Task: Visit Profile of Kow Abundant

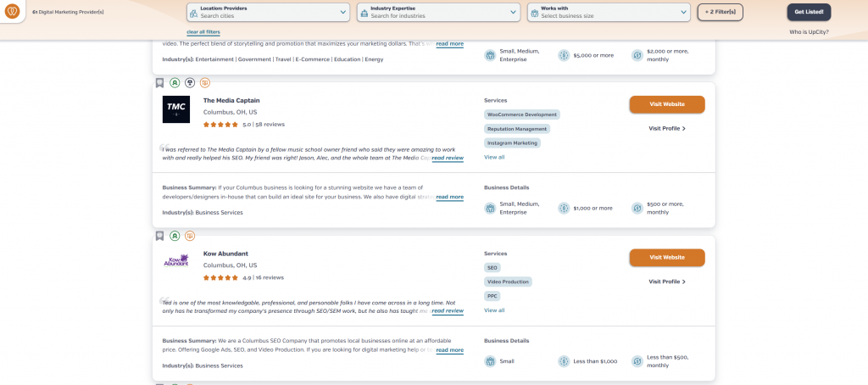Action: click(x=667, y=282)
